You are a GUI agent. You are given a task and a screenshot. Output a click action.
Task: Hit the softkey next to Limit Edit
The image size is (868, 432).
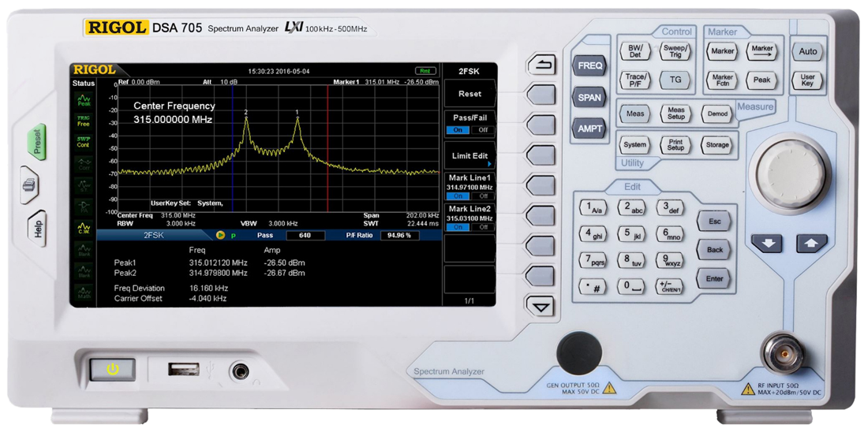pos(541,155)
